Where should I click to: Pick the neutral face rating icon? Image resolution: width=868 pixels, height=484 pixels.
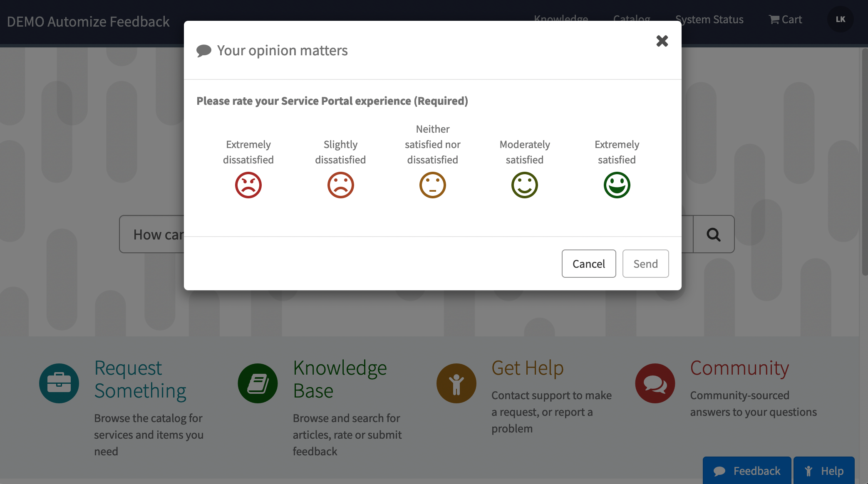432,185
